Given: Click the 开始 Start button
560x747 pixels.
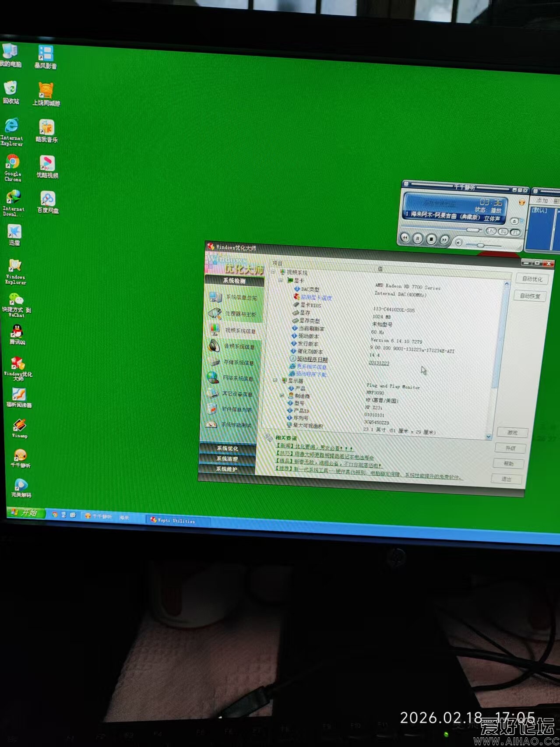Looking at the screenshot, I should 26,512.
